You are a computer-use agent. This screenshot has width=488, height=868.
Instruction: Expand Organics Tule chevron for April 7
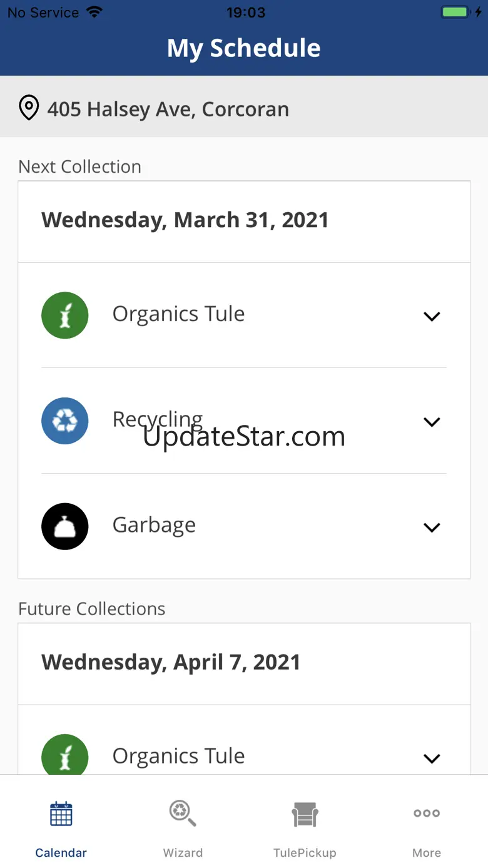click(x=432, y=758)
